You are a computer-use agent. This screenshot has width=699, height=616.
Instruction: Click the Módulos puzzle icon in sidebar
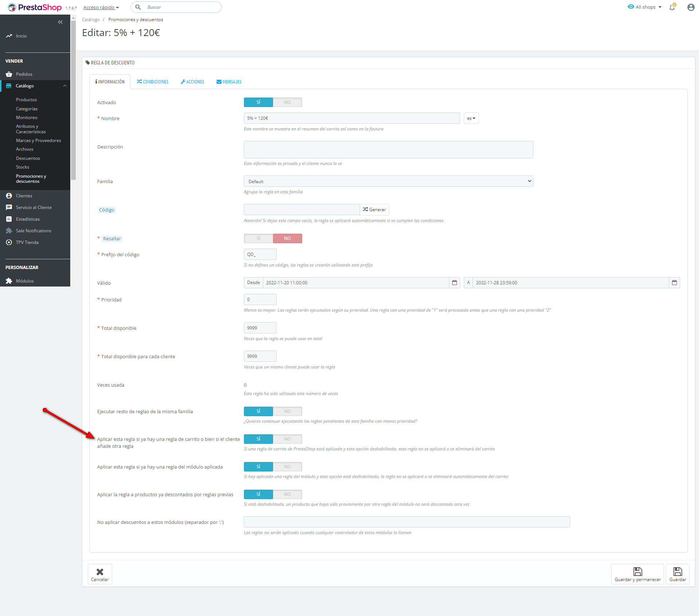coord(9,281)
